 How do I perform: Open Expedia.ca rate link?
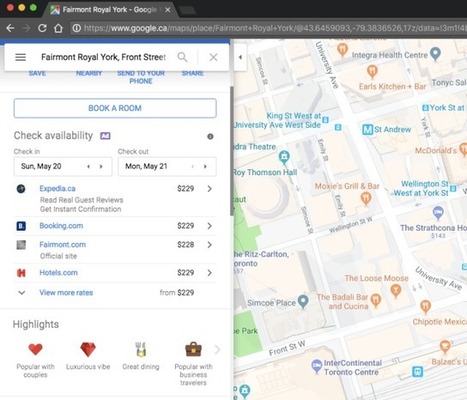[x=57, y=189]
